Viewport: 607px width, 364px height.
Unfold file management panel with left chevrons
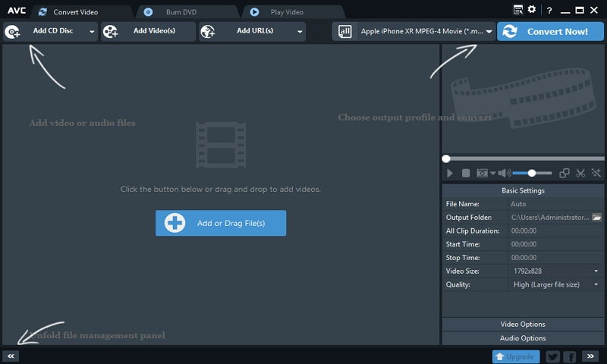click(11, 356)
